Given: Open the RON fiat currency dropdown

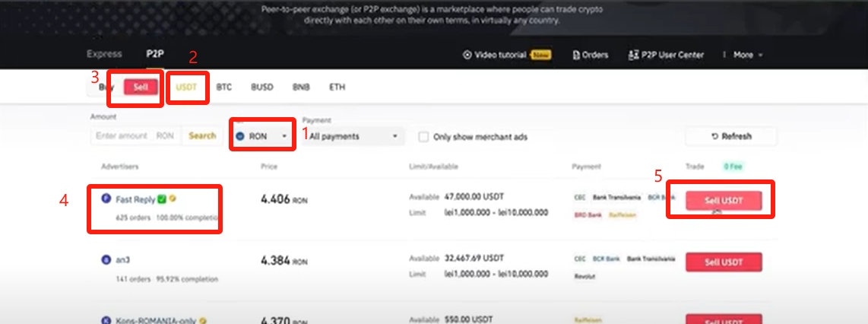Looking at the screenshot, I should click(263, 135).
